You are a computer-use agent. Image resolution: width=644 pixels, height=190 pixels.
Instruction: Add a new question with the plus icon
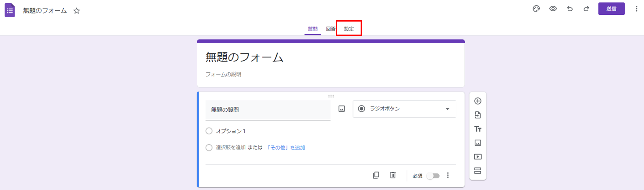(478, 101)
